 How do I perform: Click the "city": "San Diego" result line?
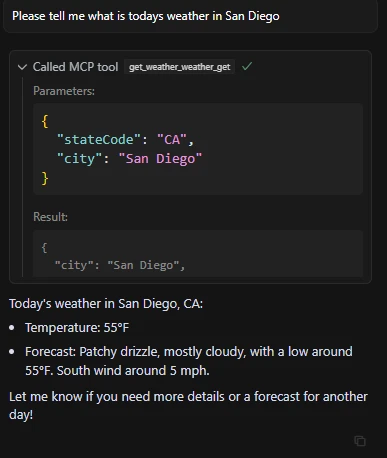[x=120, y=265]
